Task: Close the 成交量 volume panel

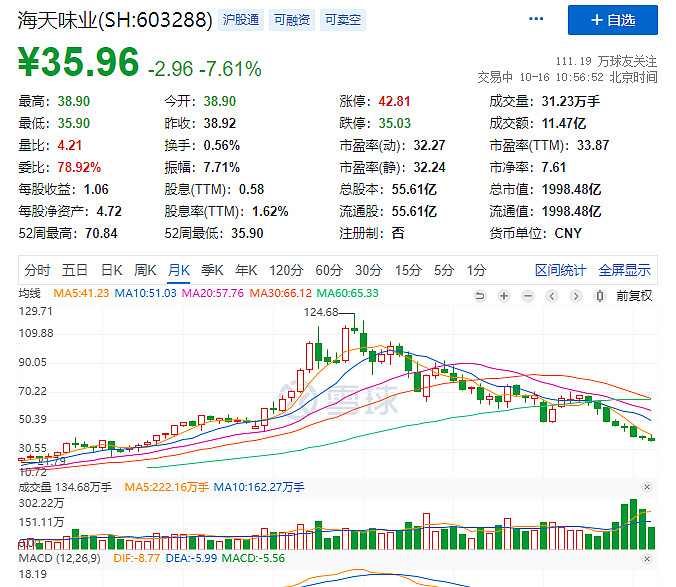Action: [647, 487]
